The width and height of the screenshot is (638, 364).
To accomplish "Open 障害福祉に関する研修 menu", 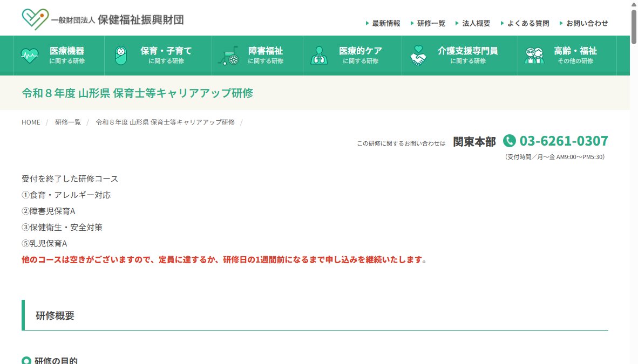I will (x=257, y=56).
